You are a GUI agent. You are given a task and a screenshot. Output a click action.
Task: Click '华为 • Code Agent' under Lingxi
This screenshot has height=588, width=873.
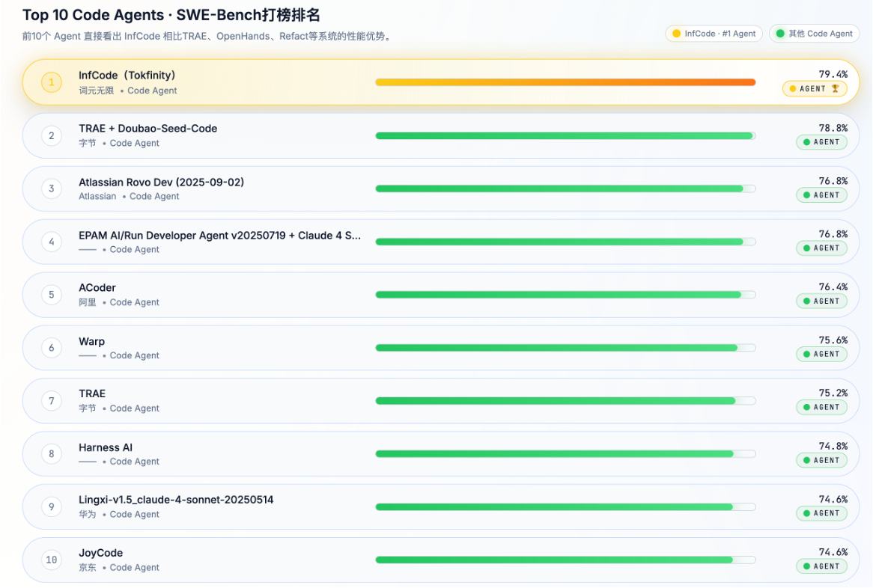pos(118,515)
